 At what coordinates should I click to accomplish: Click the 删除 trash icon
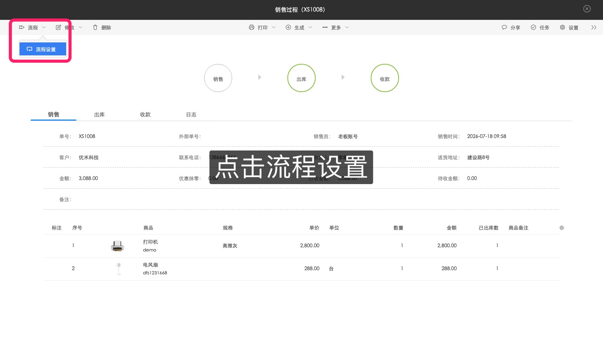pyautogui.click(x=95, y=28)
